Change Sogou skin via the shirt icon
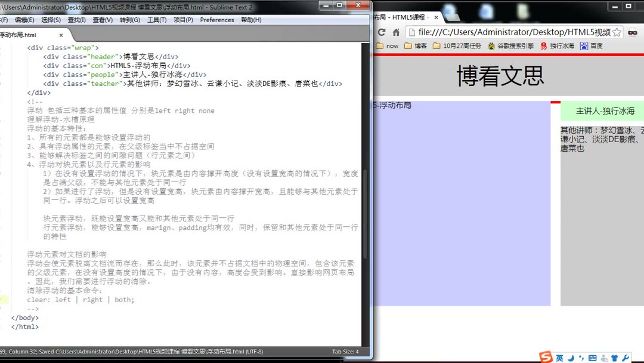 pyautogui.click(x=615, y=357)
